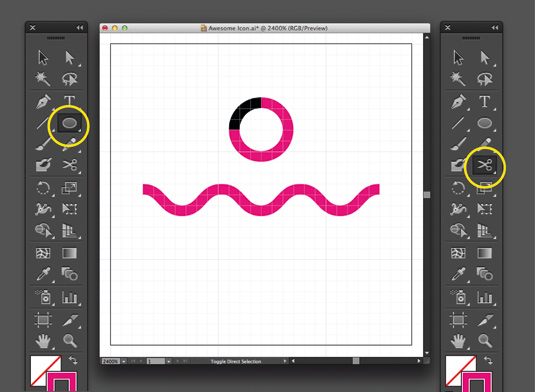Choose the Lasso tool in left panel

pos(70,79)
